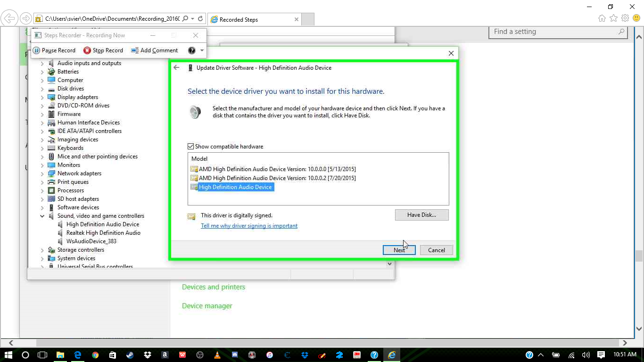This screenshot has height=362, width=644.
Task: Open the address bar dropdown arrow
Action: coord(192,19)
